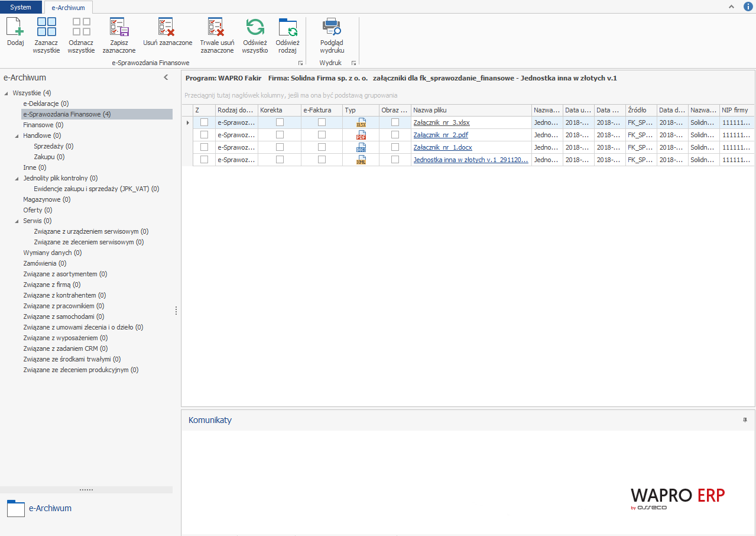Screen dimensions: 756x536
Task: Tick the Z checkbox for the XML file row
Action: (205, 160)
